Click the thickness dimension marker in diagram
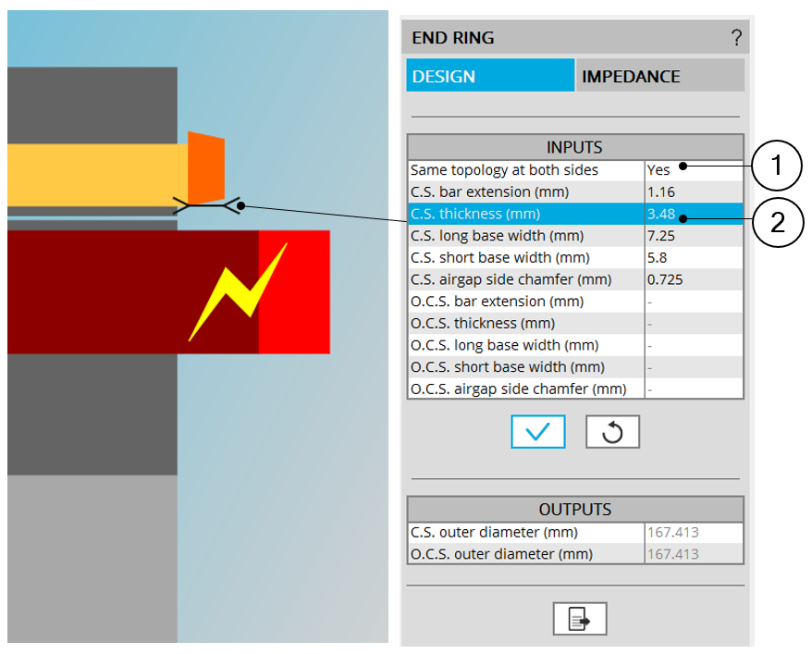Image resolution: width=812 pixels, height=654 pixels. [208, 205]
